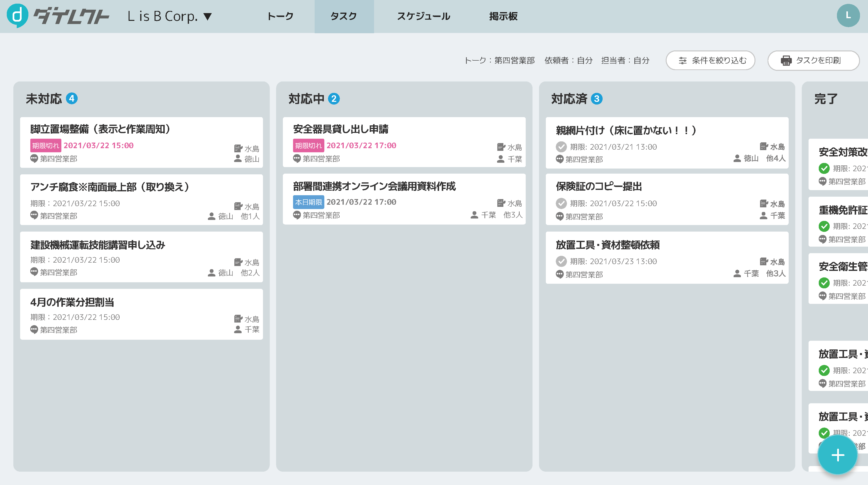This screenshot has width=868, height=485.
Task: Open the トーク：第四営業部 filter
Action: pyautogui.click(x=500, y=61)
